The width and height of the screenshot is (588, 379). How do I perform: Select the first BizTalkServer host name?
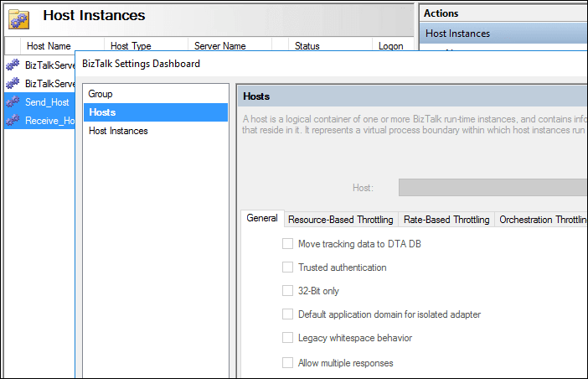(50, 65)
